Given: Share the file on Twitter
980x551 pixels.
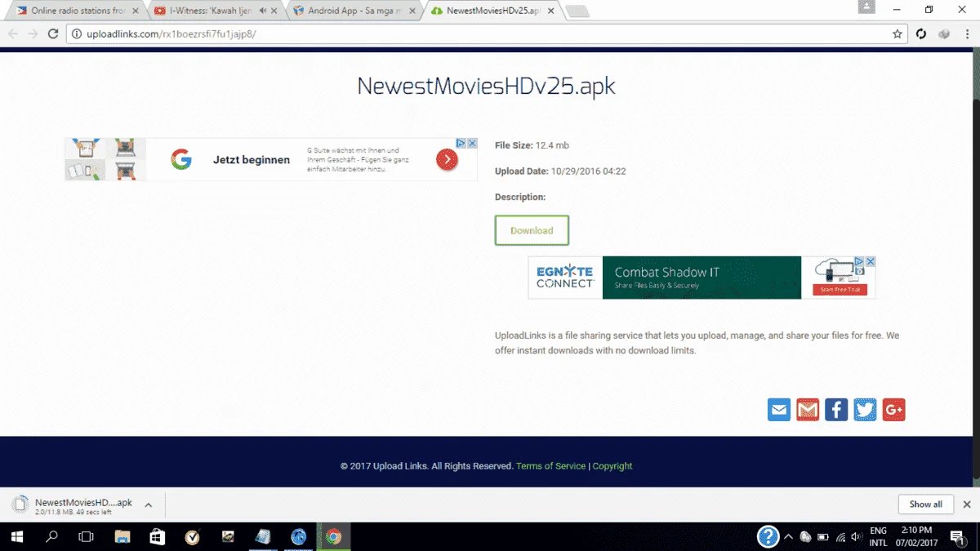Looking at the screenshot, I should click(865, 410).
